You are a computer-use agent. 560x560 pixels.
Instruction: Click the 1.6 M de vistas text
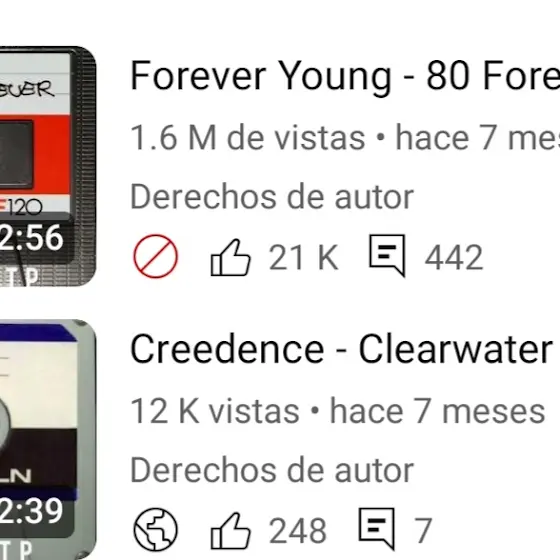click(248, 138)
